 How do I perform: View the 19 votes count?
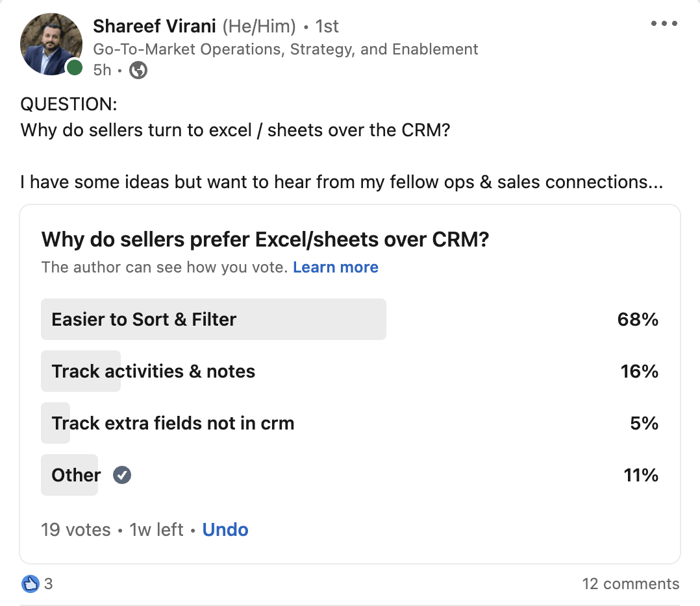coord(76,529)
